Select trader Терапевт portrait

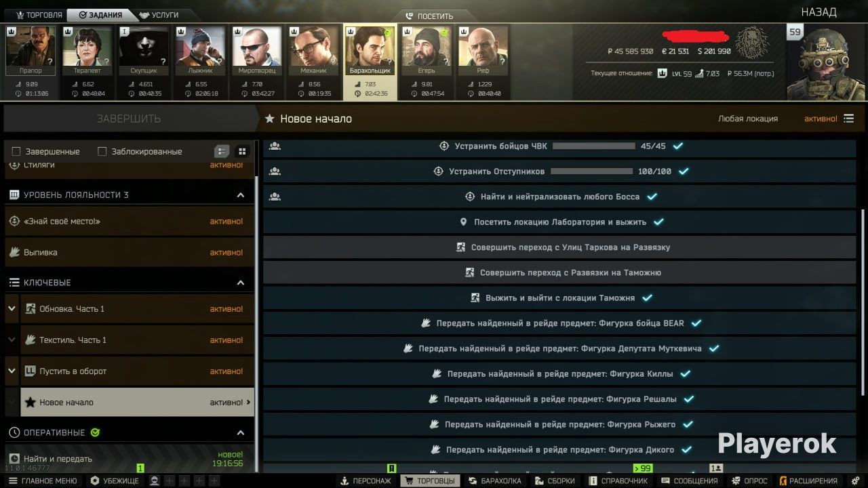click(x=87, y=51)
